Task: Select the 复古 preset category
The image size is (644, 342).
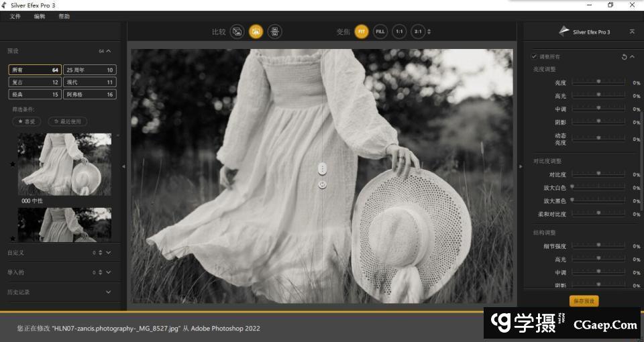Action: pyautogui.click(x=35, y=82)
